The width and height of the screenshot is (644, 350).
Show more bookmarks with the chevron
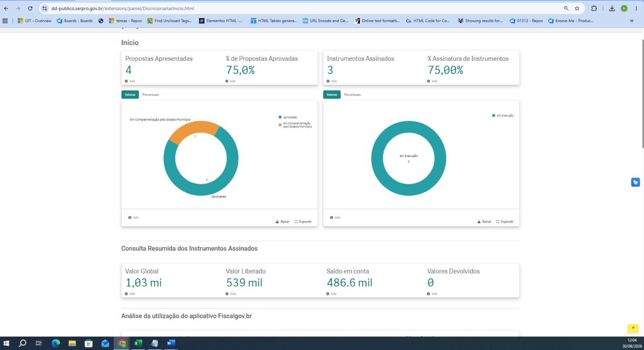click(x=632, y=21)
